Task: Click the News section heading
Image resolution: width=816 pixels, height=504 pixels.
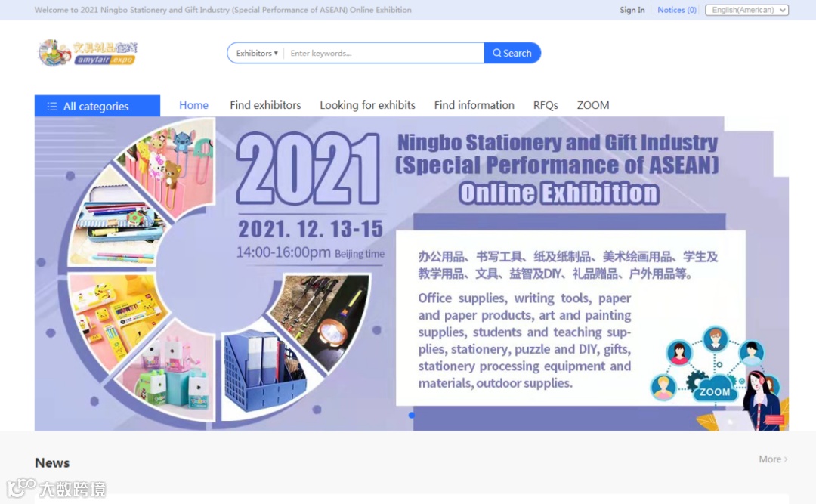Action: 52,463
